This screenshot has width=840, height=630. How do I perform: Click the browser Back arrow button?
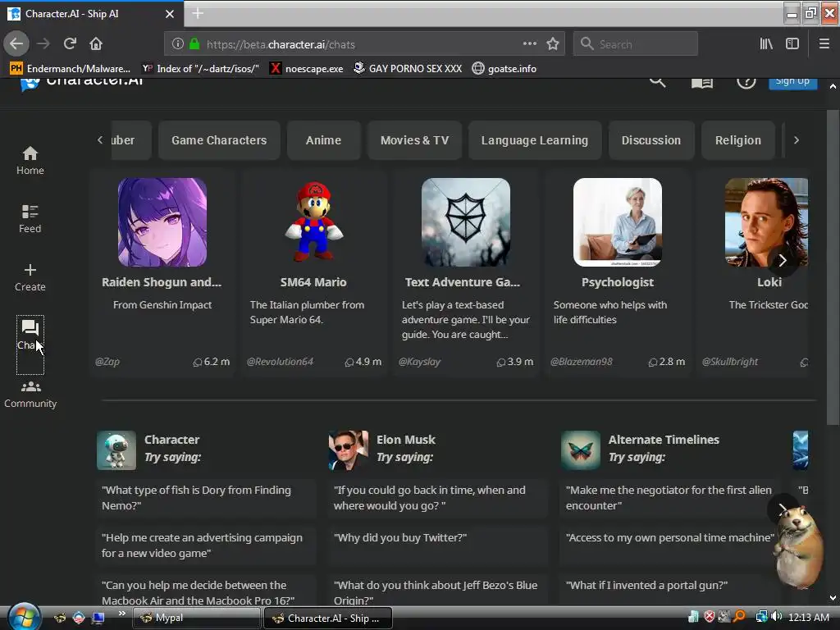point(16,43)
